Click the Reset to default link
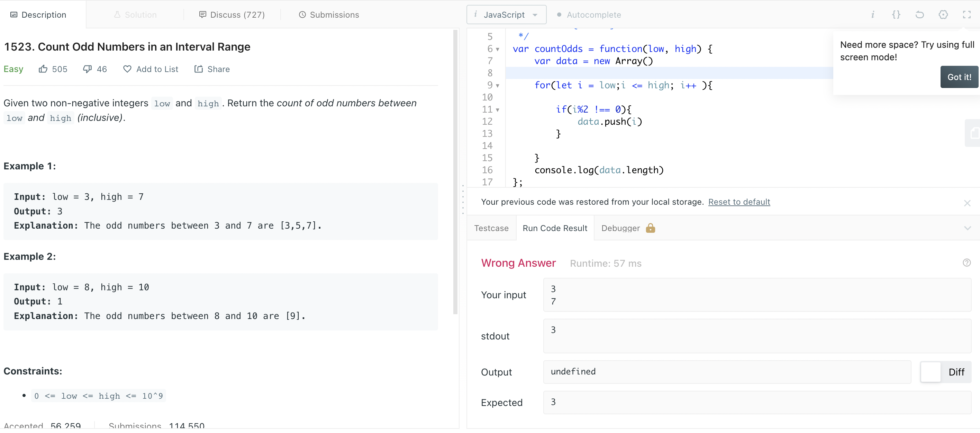Image resolution: width=980 pixels, height=433 pixels. (x=739, y=202)
